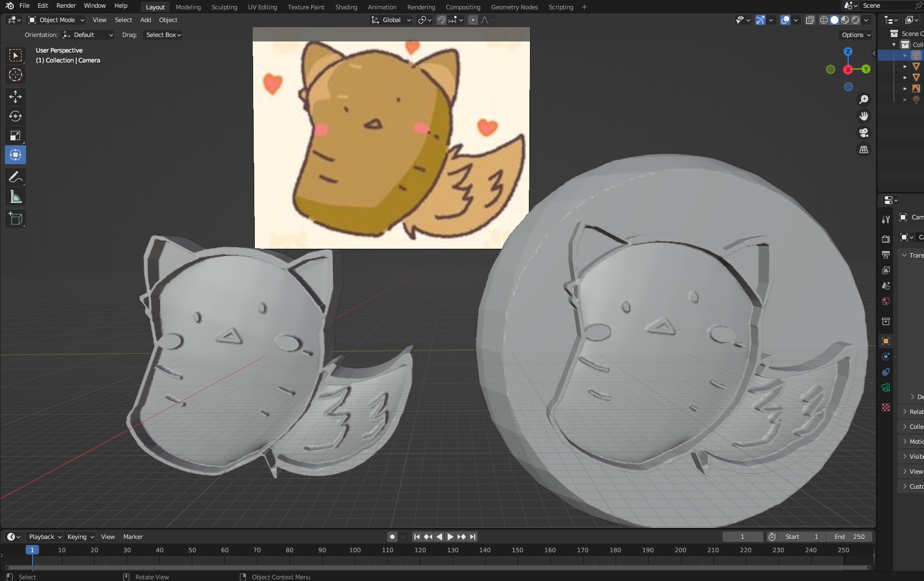Toggle show overlays button
This screenshot has height=581, width=924.
tap(785, 20)
